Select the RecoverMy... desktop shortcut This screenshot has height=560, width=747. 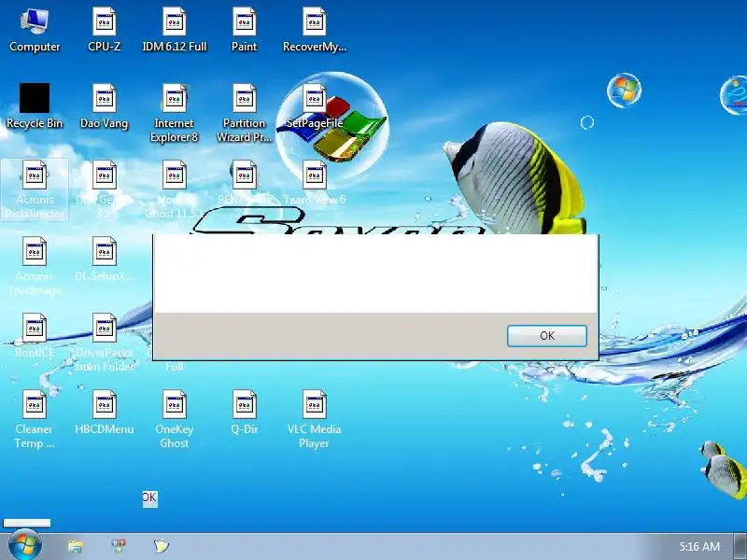pos(315,31)
